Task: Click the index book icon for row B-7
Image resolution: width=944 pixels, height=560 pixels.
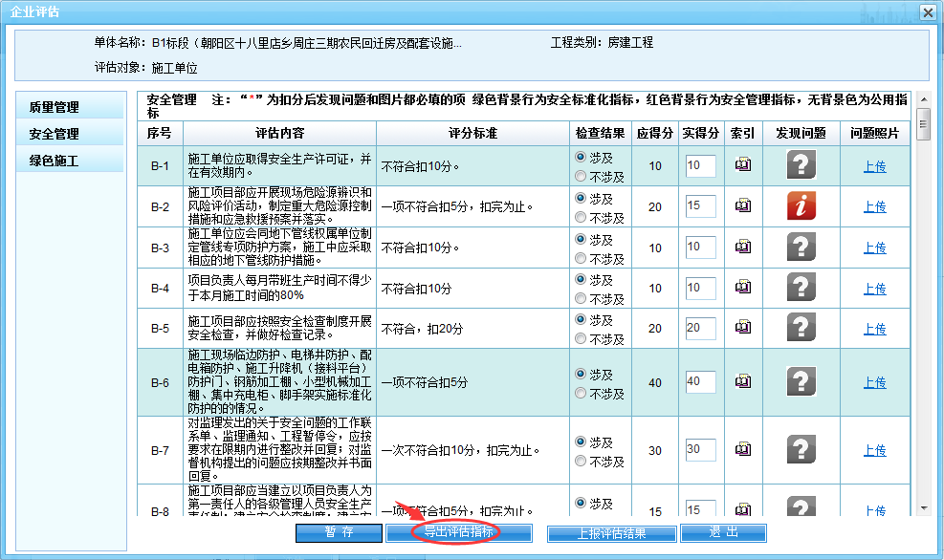Action: 742,449
